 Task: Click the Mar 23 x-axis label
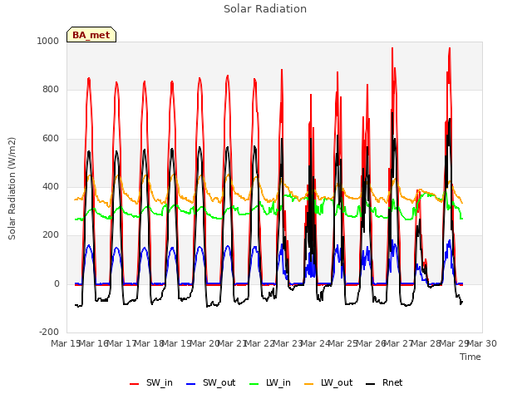[x=288, y=343]
